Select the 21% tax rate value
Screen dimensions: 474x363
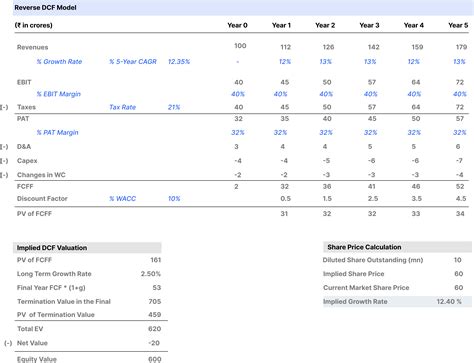pos(174,107)
